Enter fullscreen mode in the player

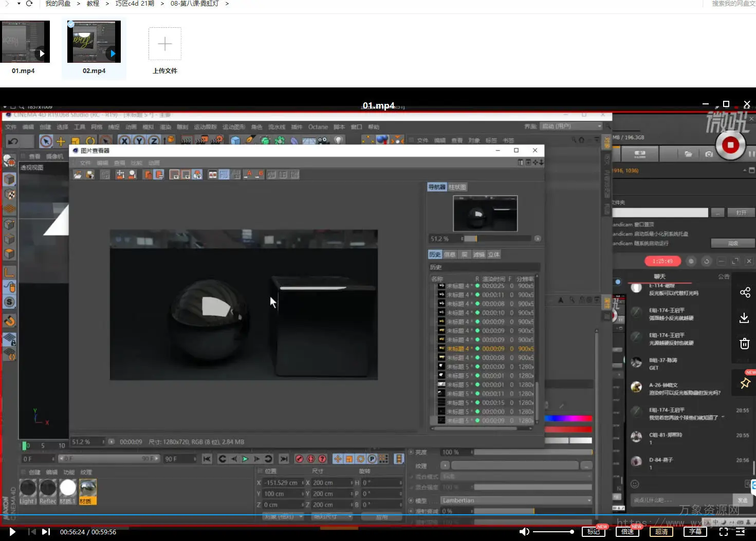coord(723,532)
